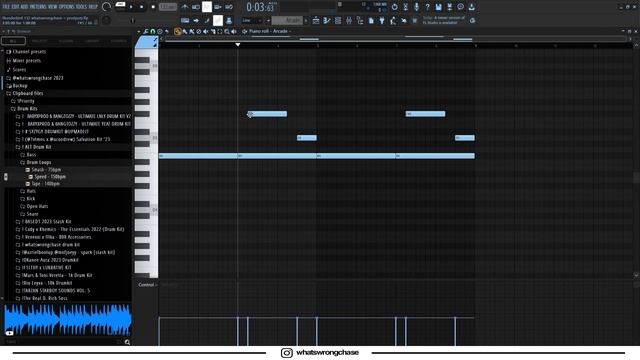Open the PATTERNS menu
Screen dimensions: 640x360
coord(38,7)
